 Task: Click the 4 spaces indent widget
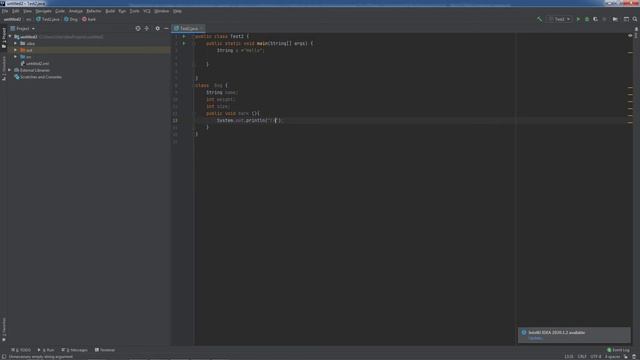coord(612,357)
